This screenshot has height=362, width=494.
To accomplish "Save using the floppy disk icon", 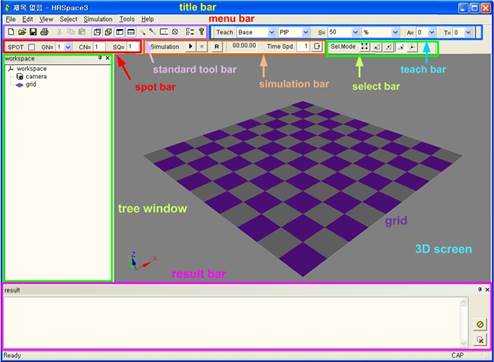I will click(x=33, y=32).
